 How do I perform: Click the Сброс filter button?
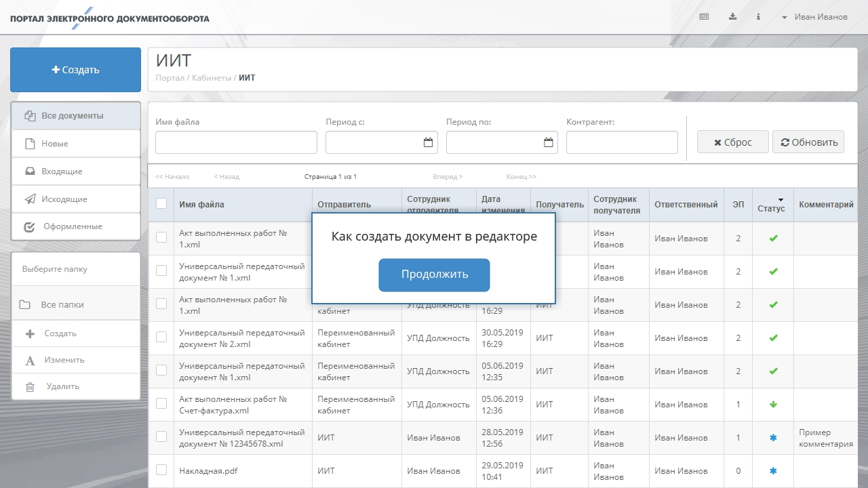732,142
